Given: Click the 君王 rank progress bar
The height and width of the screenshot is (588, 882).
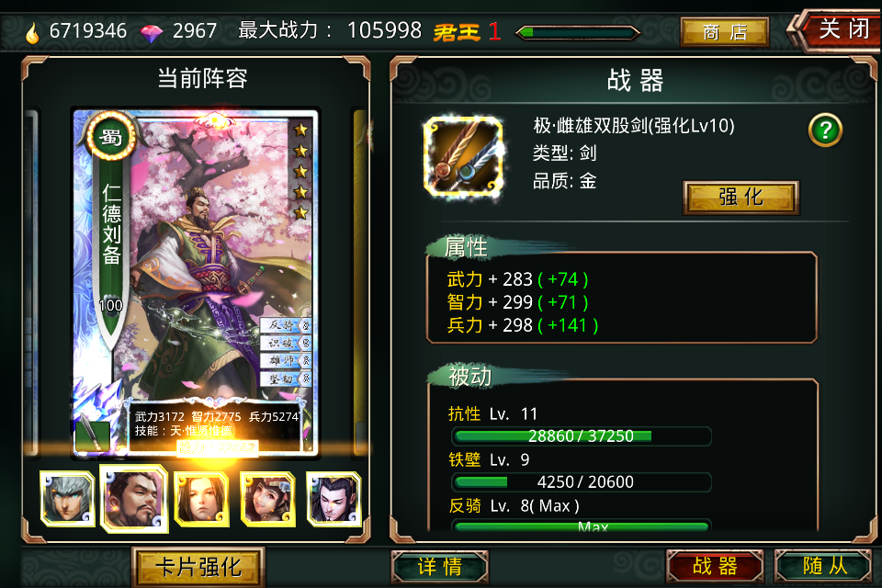Looking at the screenshot, I should coord(578,33).
